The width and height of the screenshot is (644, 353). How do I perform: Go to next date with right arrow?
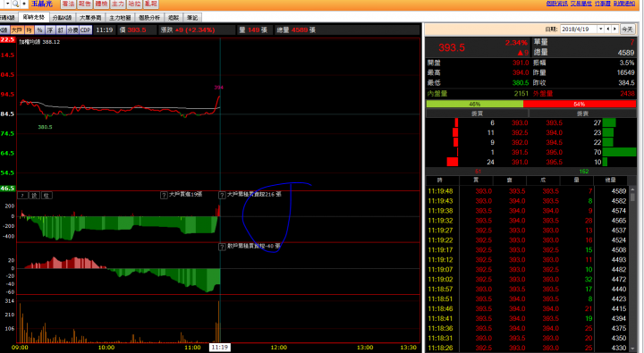tap(614, 29)
